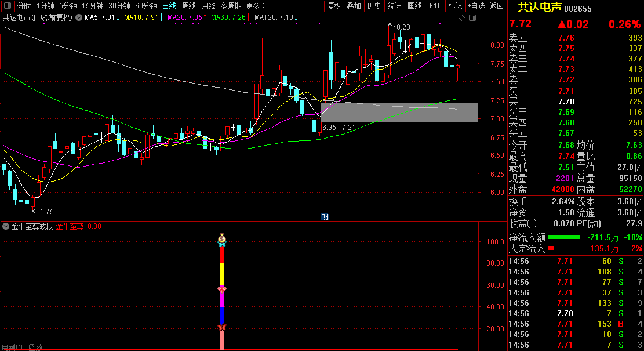Screen dimensions: 644x351
Task: Click the pink fan icon on indicator bar
Action: [x=221, y=288]
